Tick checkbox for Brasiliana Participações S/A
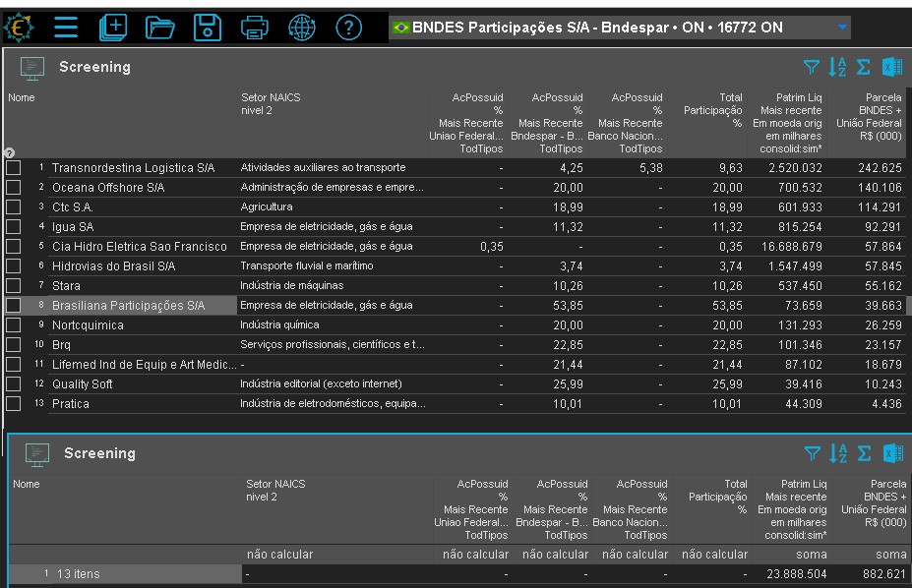This screenshot has width=912, height=588. (14, 306)
